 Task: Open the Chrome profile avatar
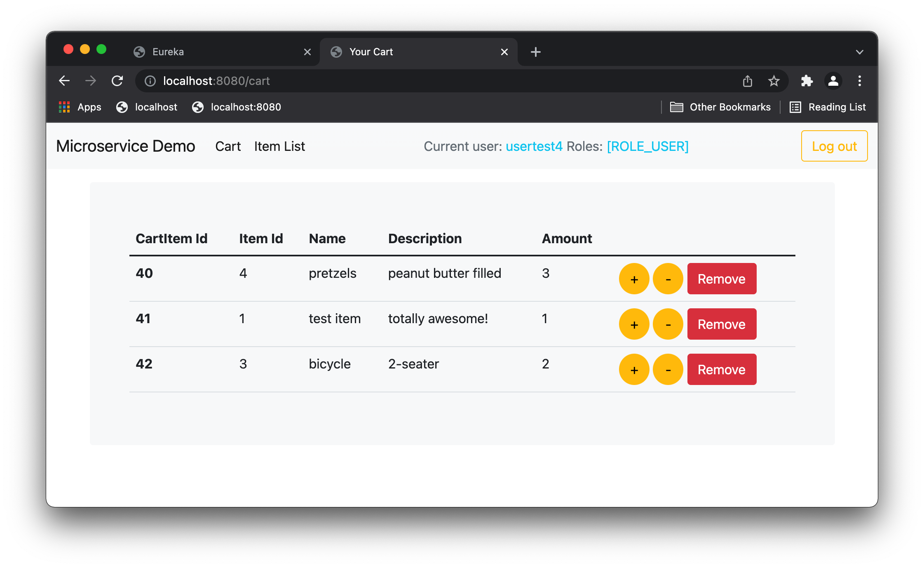click(833, 81)
